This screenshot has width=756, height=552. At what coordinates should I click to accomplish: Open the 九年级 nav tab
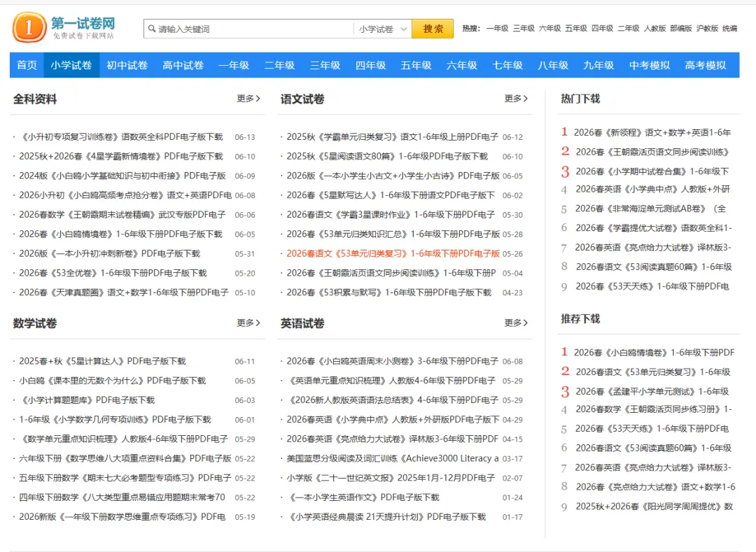coord(598,65)
